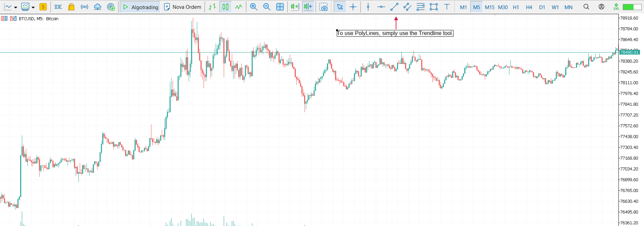
Task: Select the horizontal line tool
Action: pyautogui.click(x=381, y=7)
